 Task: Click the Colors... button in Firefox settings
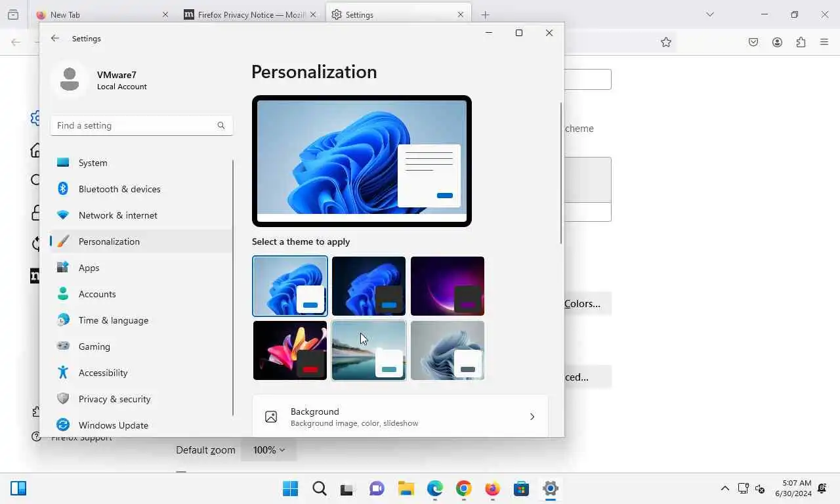(588, 304)
